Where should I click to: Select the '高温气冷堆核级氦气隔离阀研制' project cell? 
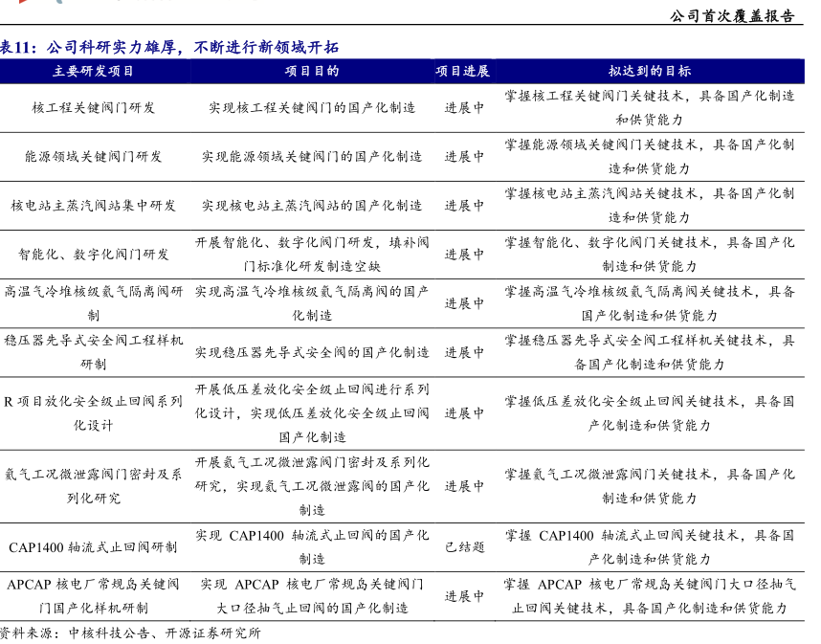(93, 303)
